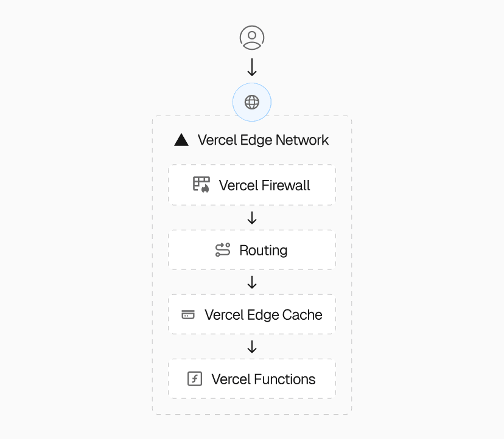Click the black Vercel triangle logo

point(181,140)
